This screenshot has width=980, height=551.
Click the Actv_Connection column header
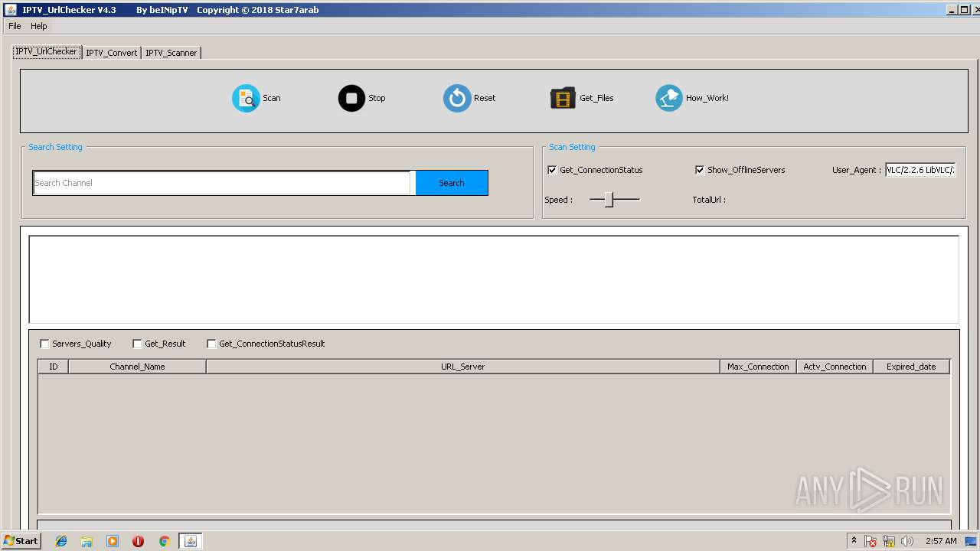(x=835, y=367)
